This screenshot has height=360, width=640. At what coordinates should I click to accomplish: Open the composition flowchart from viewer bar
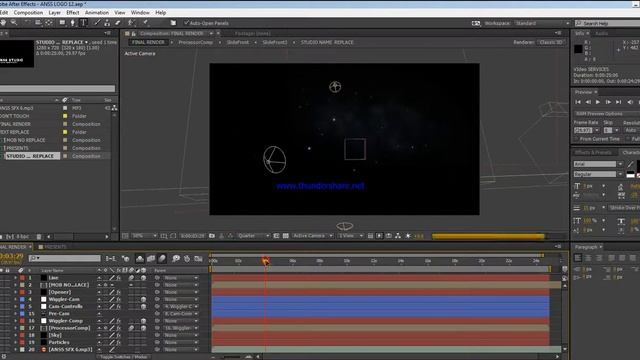point(398,236)
